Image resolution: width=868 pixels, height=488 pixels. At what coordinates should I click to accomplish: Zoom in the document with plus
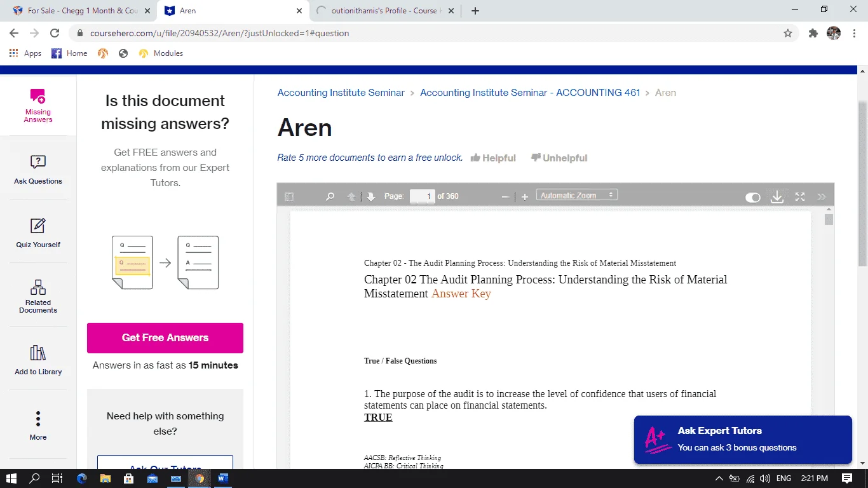pos(525,197)
